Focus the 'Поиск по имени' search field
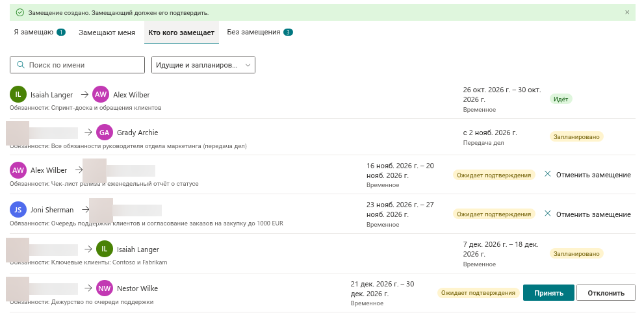The height and width of the screenshot is (317, 644). click(77, 65)
